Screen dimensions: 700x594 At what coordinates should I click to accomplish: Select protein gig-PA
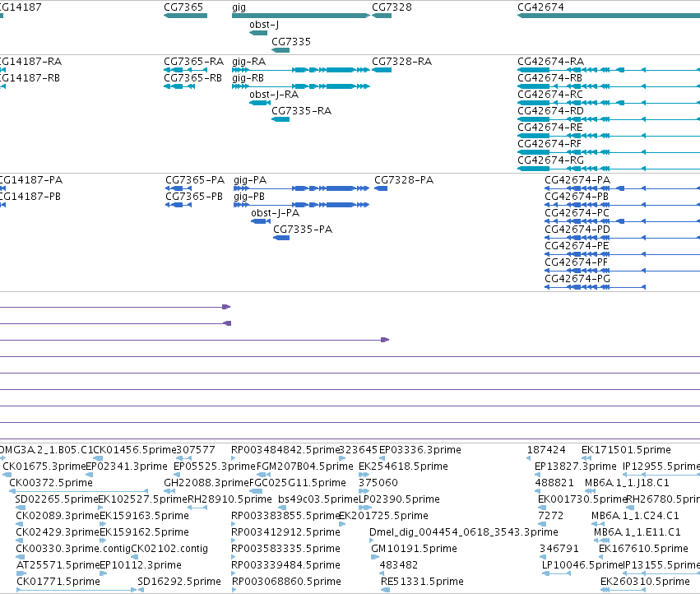(301, 188)
